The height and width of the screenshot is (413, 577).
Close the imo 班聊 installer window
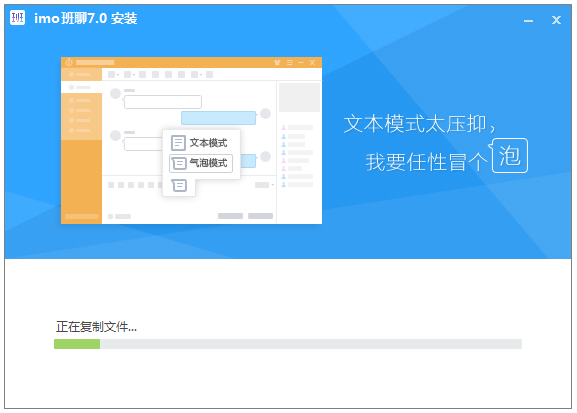tap(556, 20)
